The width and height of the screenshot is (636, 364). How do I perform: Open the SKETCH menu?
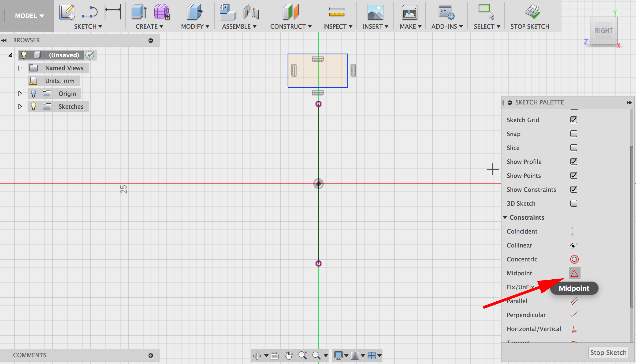pyautogui.click(x=88, y=27)
